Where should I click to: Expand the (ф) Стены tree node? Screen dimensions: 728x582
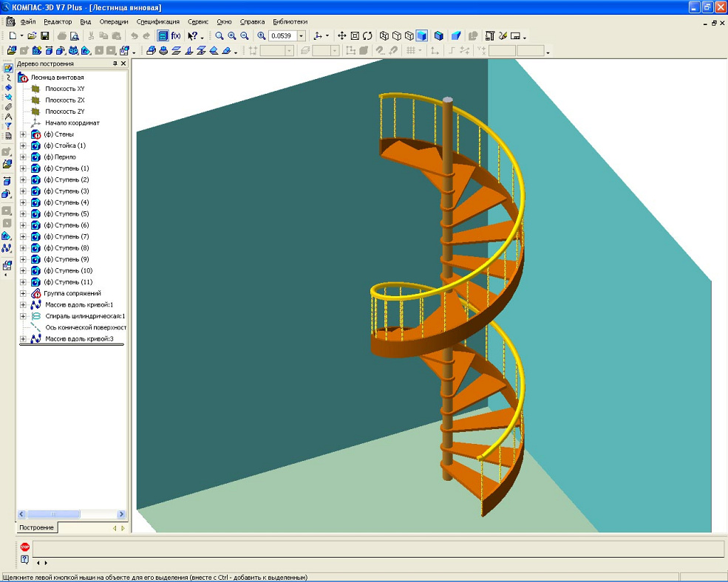coord(23,134)
